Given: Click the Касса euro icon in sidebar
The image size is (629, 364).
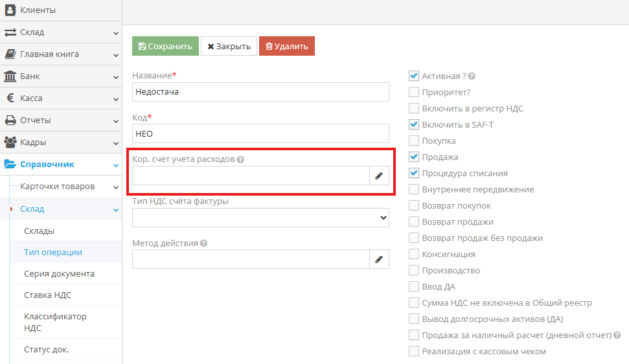Looking at the screenshot, I should click(10, 98).
